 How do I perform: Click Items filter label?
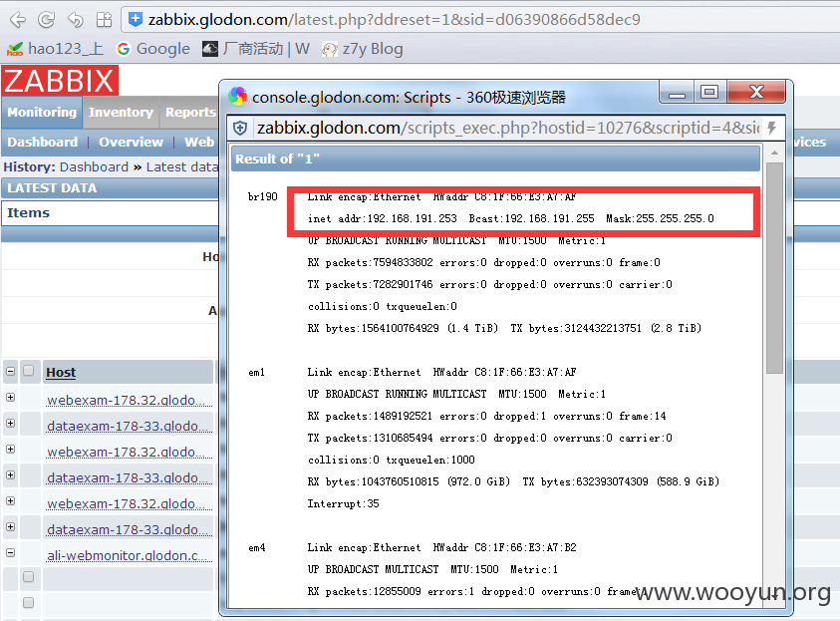28,213
